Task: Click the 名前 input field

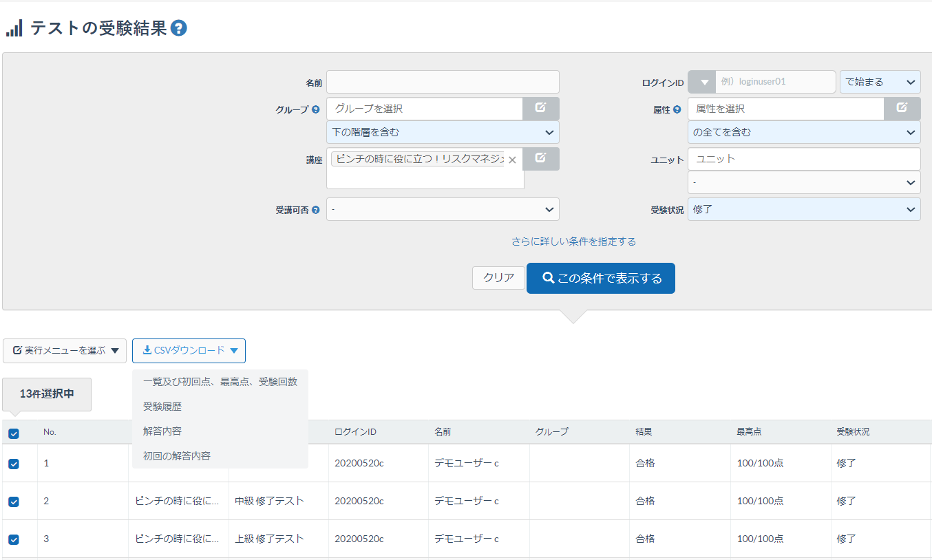Action: pos(443,82)
